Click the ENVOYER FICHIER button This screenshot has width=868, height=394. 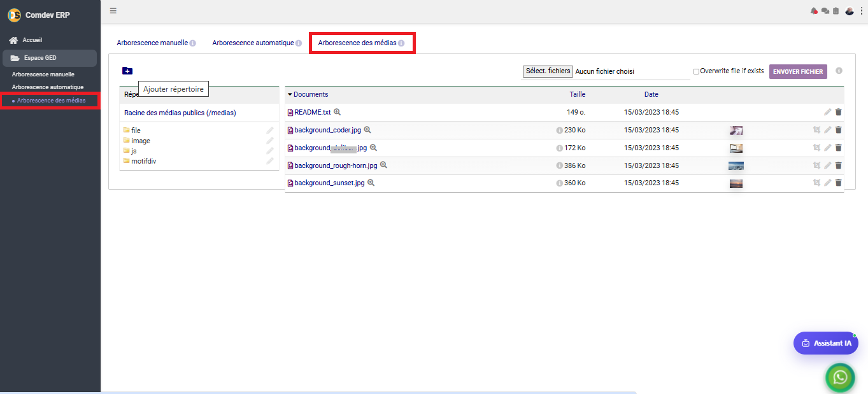tap(798, 71)
